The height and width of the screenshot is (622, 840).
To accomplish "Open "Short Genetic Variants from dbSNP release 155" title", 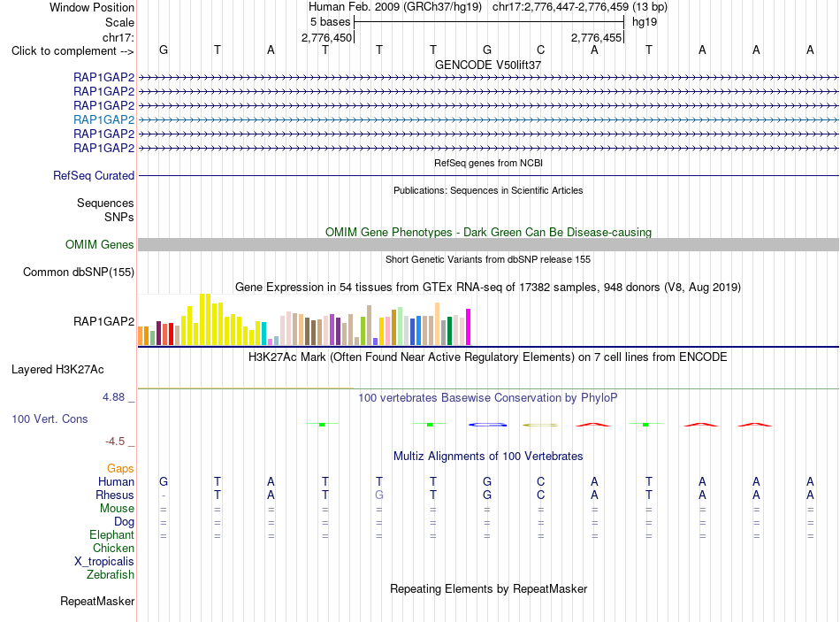I will click(488, 259).
